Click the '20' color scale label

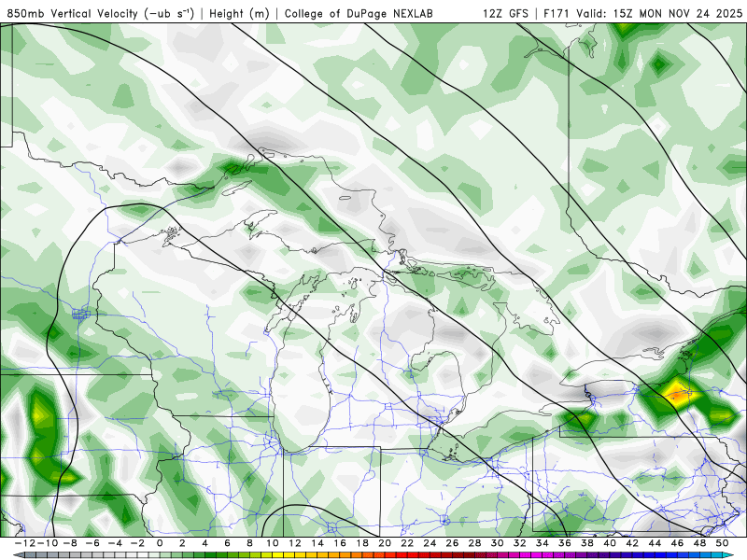click(385, 543)
